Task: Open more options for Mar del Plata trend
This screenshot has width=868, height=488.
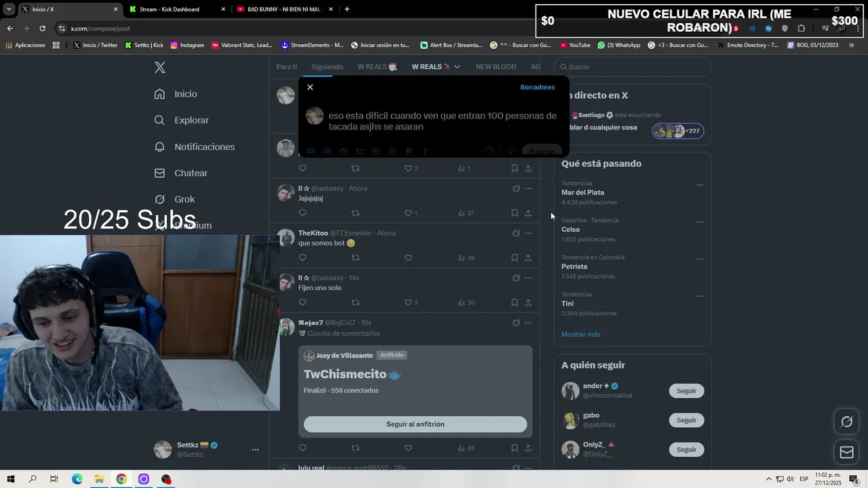Action: point(700,185)
